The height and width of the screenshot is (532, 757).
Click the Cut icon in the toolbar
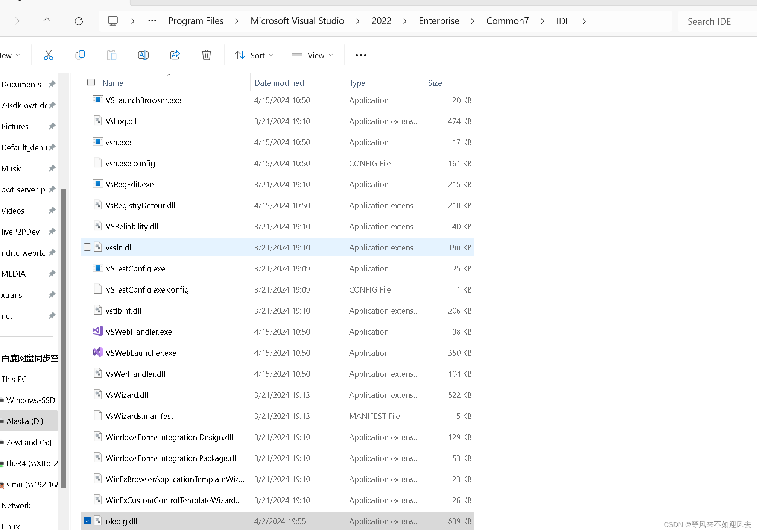[x=49, y=55]
